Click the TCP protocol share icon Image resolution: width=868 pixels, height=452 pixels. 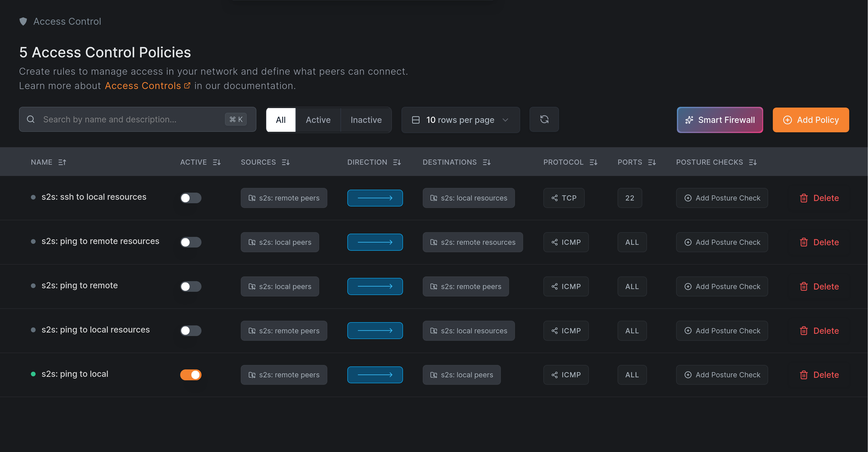coord(554,198)
